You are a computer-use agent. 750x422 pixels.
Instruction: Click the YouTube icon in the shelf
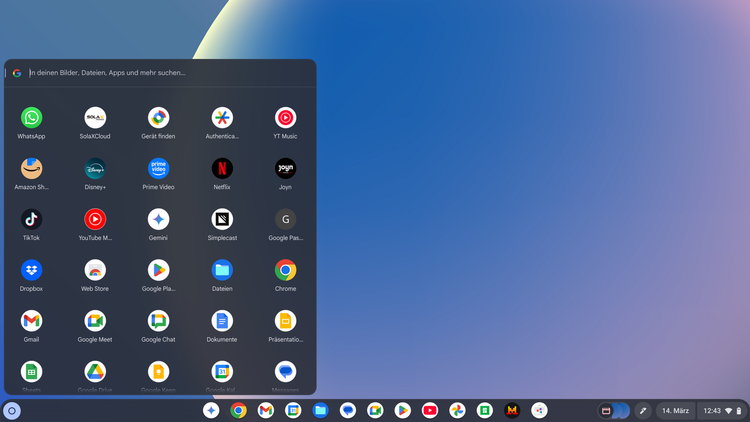[430, 410]
